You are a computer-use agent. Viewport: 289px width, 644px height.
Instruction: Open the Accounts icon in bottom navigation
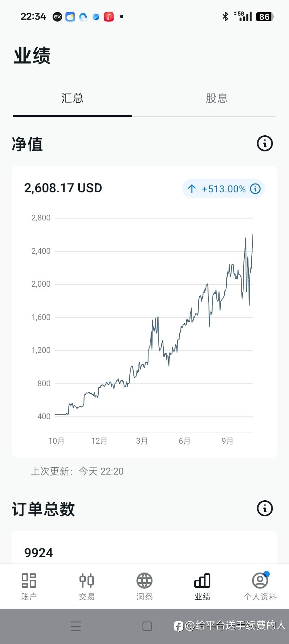pyautogui.click(x=29, y=581)
